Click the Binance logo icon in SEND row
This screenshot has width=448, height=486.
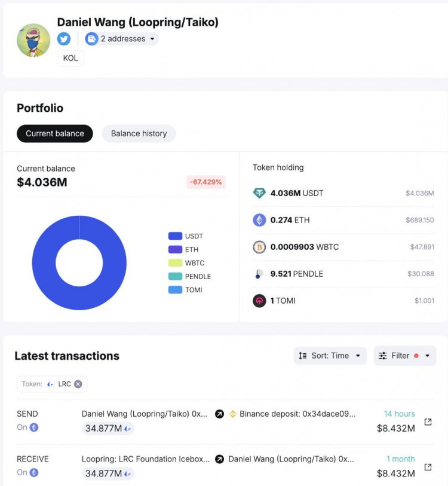tap(233, 414)
